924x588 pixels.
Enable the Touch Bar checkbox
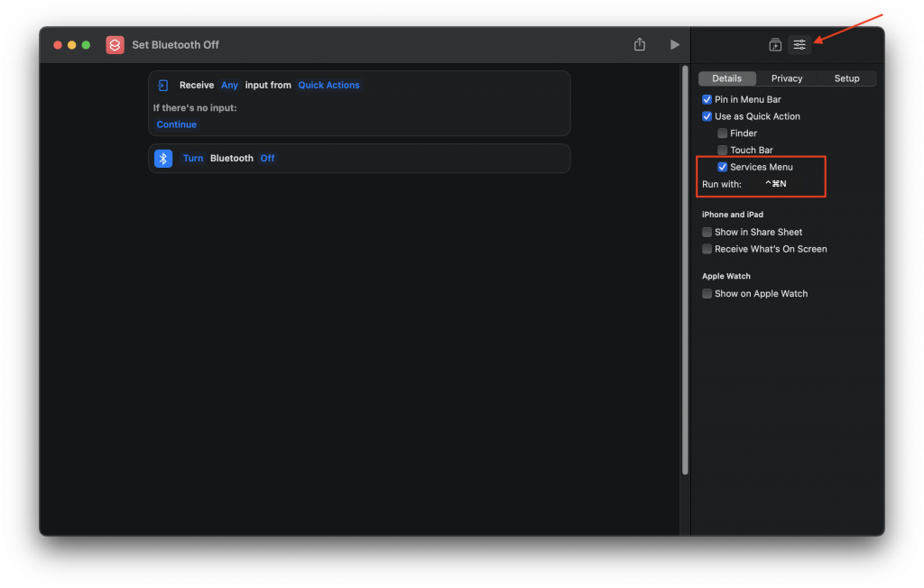tap(723, 151)
